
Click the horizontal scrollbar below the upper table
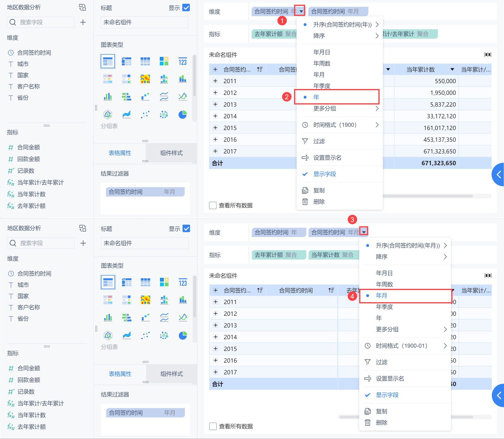click(429, 196)
